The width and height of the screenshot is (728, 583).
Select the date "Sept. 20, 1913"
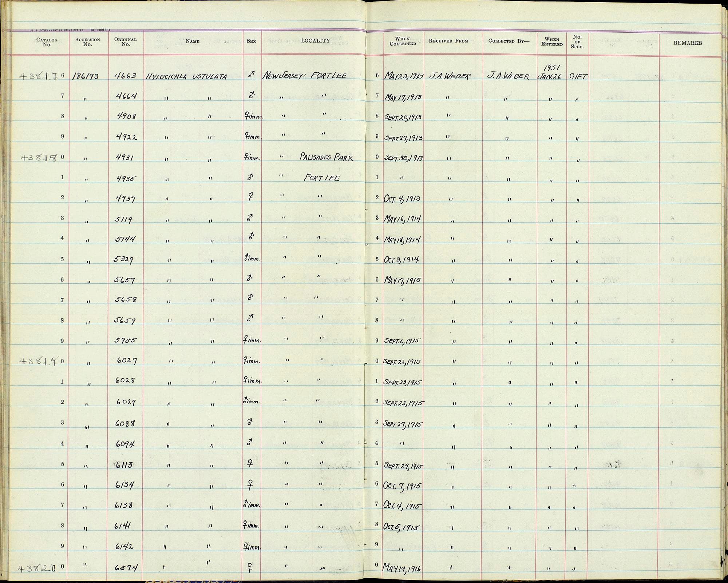[x=403, y=117]
